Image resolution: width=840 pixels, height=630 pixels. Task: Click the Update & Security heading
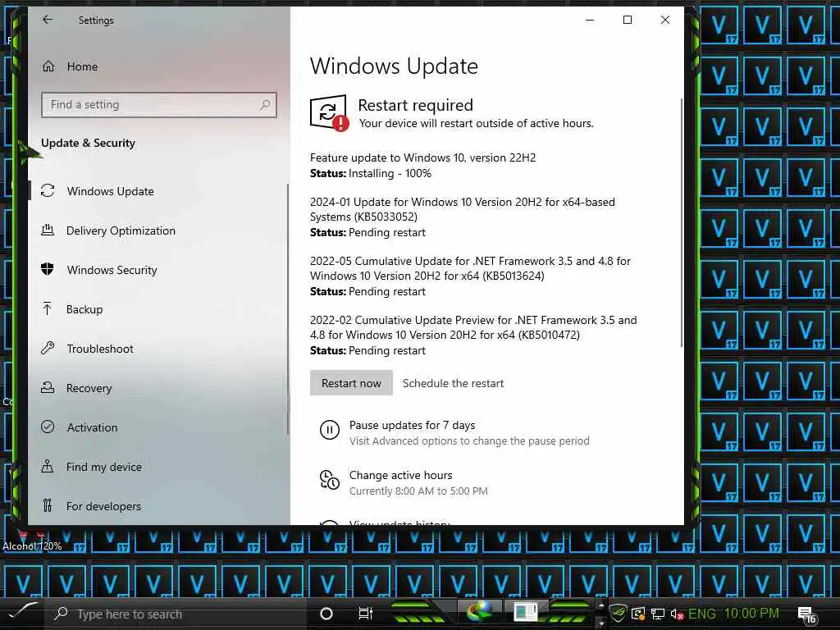pos(88,143)
